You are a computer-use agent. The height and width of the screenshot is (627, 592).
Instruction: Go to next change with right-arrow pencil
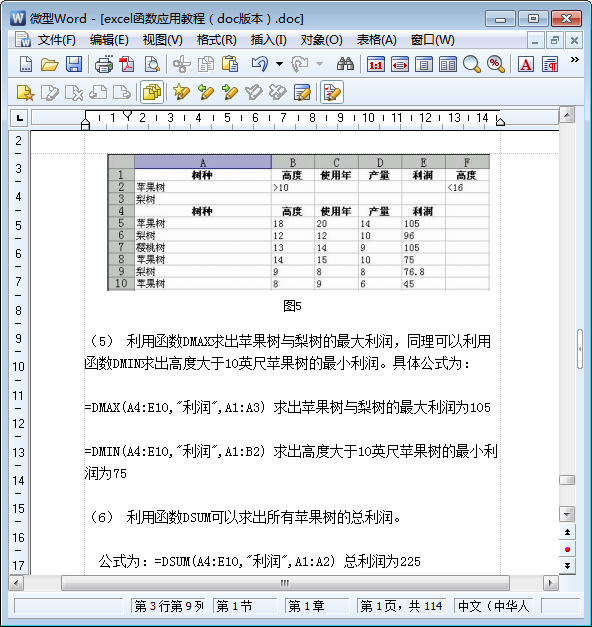(x=230, y=92)
